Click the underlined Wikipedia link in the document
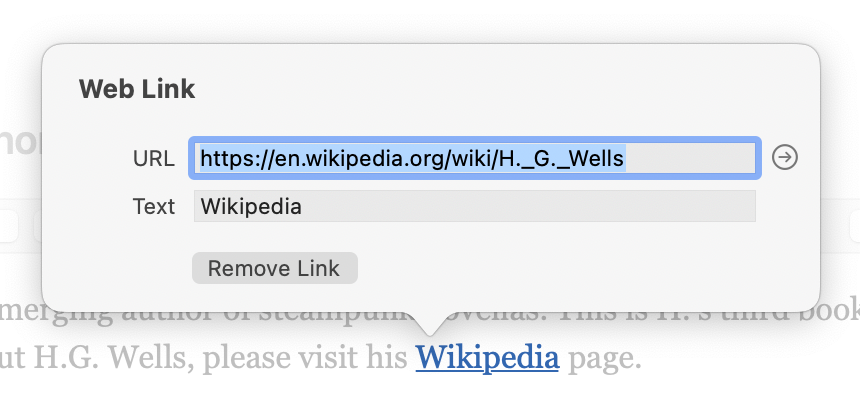860x400 pixels. tap(487, 356)
